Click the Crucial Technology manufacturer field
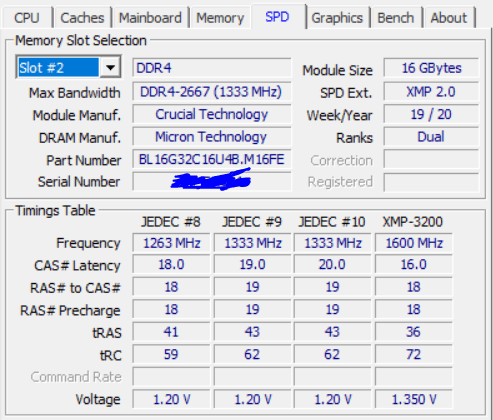 point(212,114)
